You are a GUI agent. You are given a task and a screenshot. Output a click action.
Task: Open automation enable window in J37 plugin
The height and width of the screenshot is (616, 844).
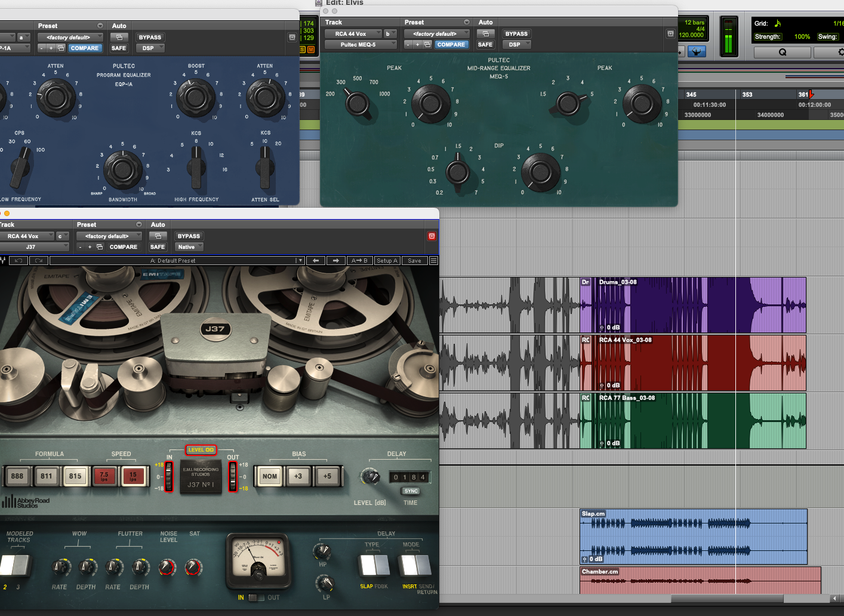click(x=158, y=236)
